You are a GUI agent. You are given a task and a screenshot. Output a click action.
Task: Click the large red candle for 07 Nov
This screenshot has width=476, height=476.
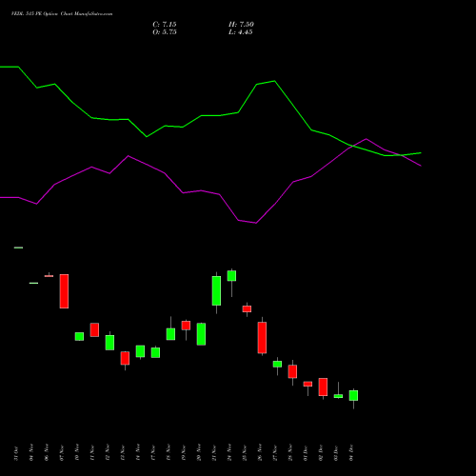click(64, 291)
